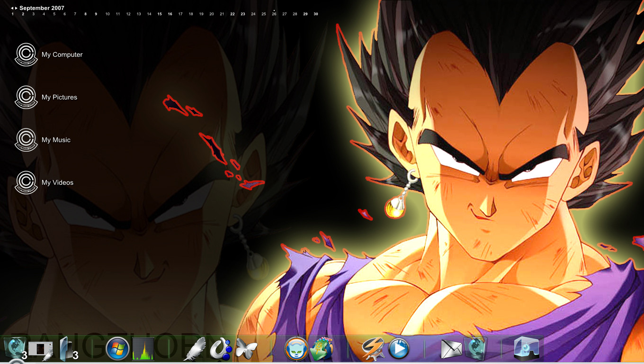The height and width of the screenshot is (364, 644).
Task: Select day 15 in the calendar strip
Action: coord(160,14)
